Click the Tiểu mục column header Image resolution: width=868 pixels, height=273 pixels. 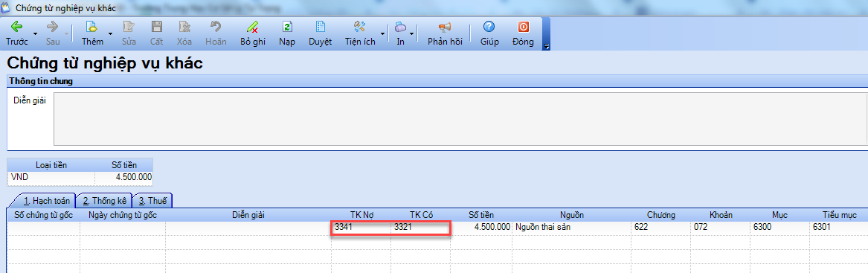[838, 214]
